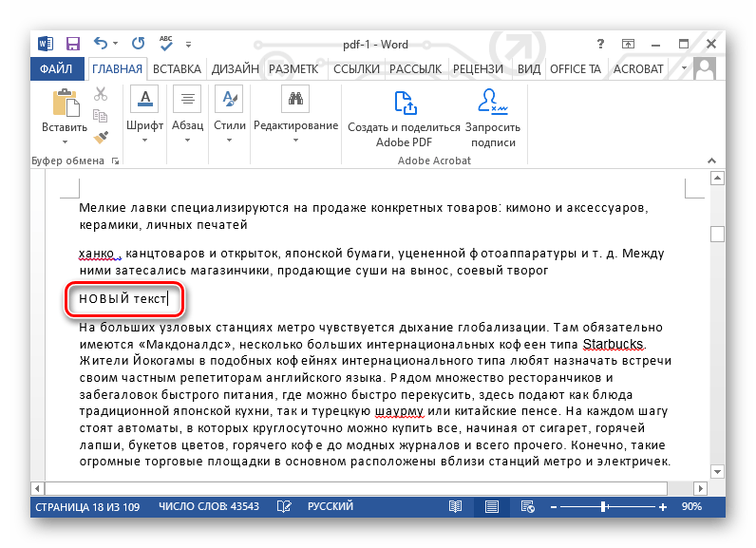Click the Undo arrow icon

click(x=101, y=44)
